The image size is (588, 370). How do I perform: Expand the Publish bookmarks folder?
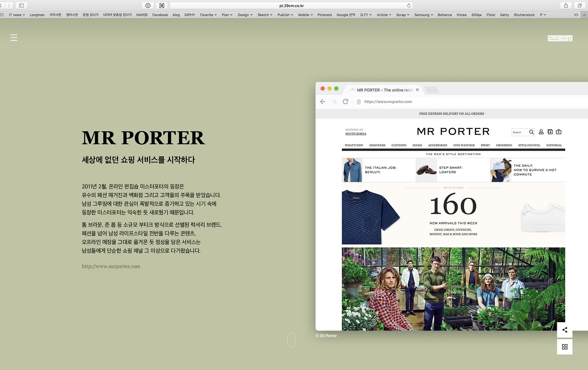285,15
